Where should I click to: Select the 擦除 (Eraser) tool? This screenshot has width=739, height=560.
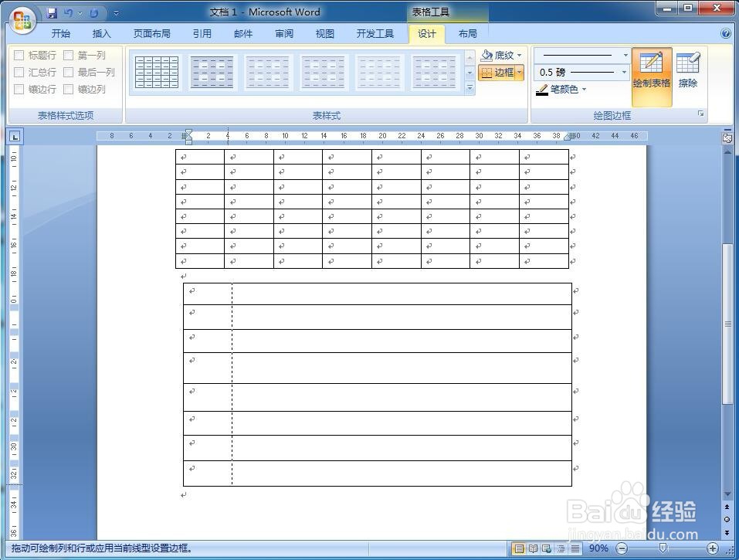[687, 70]
